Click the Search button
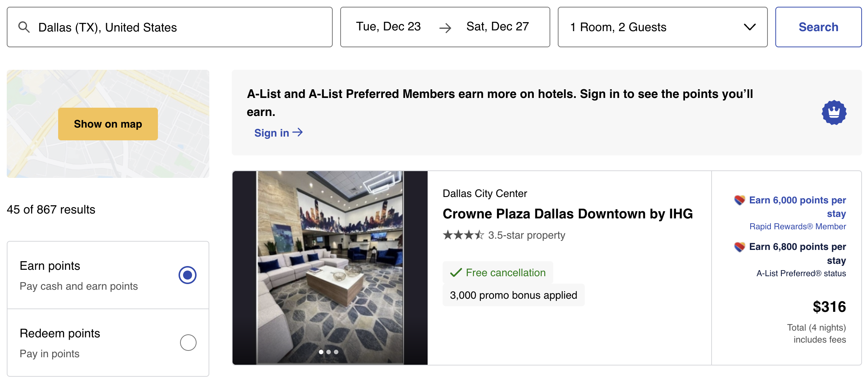This screenshot has width=868, height=379. [x=818, y=27]
